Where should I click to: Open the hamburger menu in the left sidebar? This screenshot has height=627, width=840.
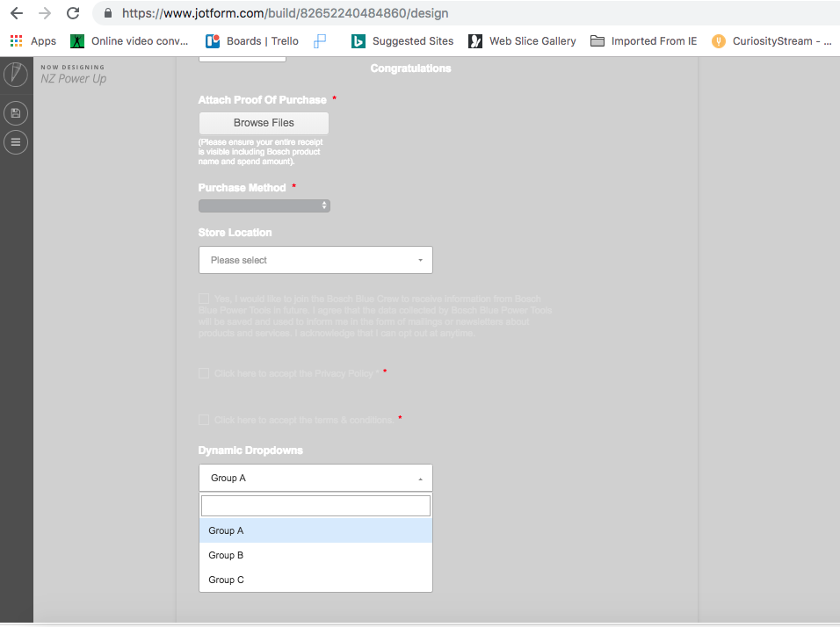tap(15, 141)
